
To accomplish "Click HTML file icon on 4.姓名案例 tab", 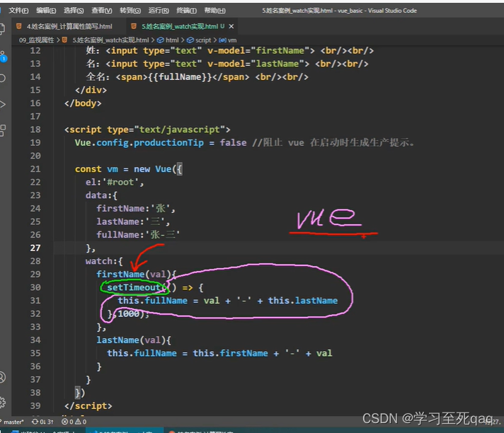I will coord(19,26).
